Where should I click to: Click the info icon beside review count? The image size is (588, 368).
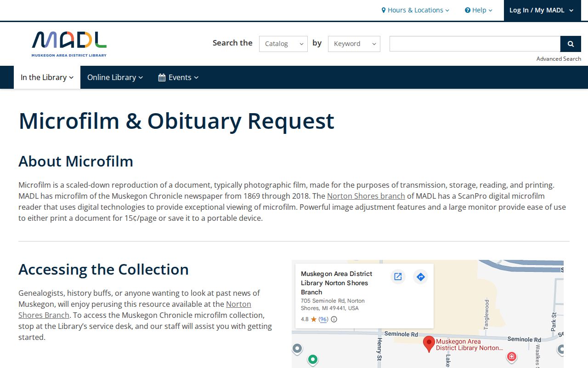point(334,319)
